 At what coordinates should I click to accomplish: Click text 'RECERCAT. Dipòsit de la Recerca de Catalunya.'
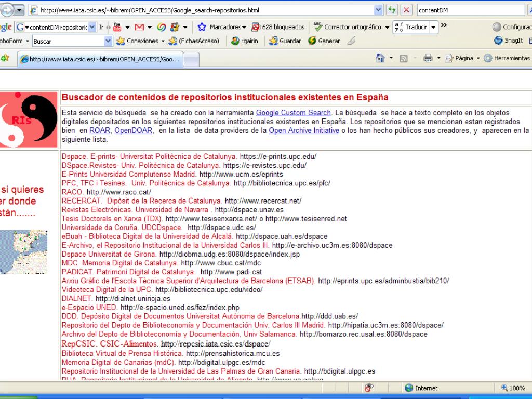coord(142,201)
